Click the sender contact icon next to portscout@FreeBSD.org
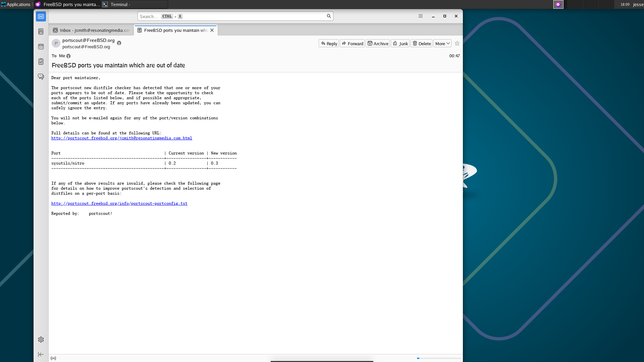 pos(119,43)
